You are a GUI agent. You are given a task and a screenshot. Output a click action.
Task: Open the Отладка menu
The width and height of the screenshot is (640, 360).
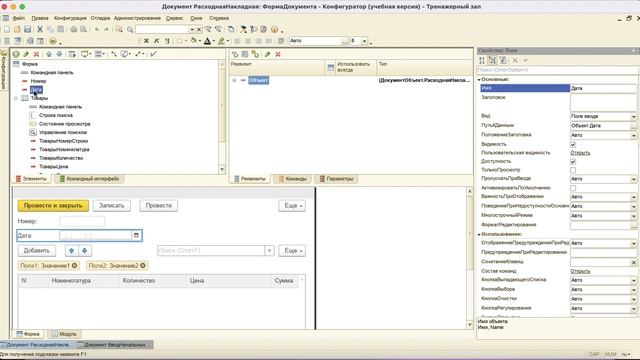[100, 18]
